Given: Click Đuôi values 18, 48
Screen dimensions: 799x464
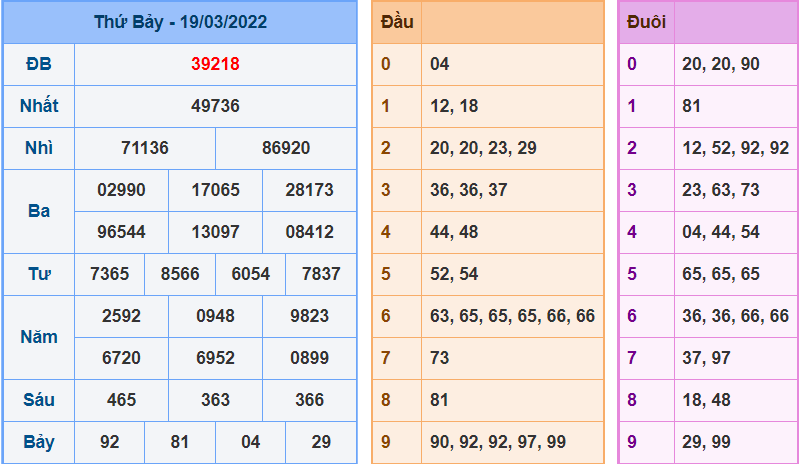Looking at the screenshot, I should pos(706,400).
